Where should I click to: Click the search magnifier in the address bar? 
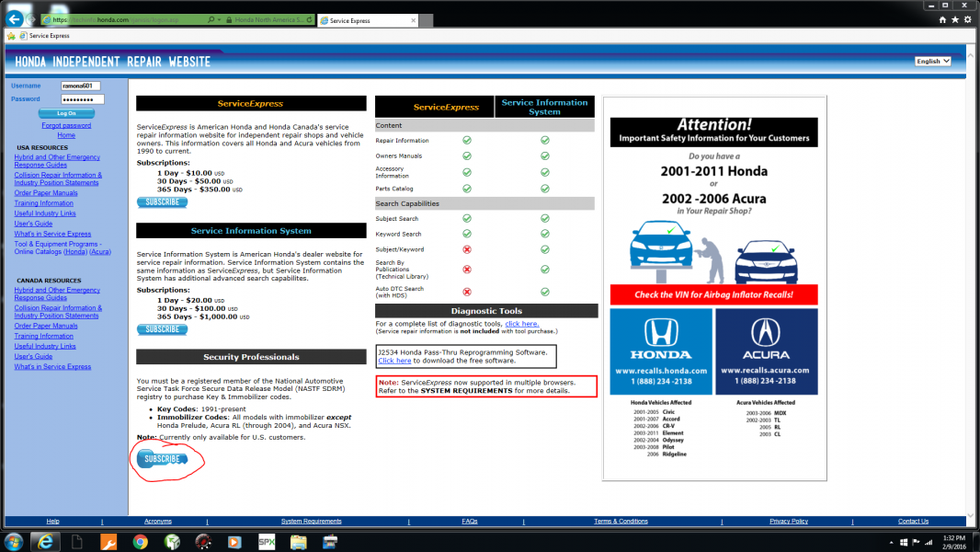pos(211,20)
